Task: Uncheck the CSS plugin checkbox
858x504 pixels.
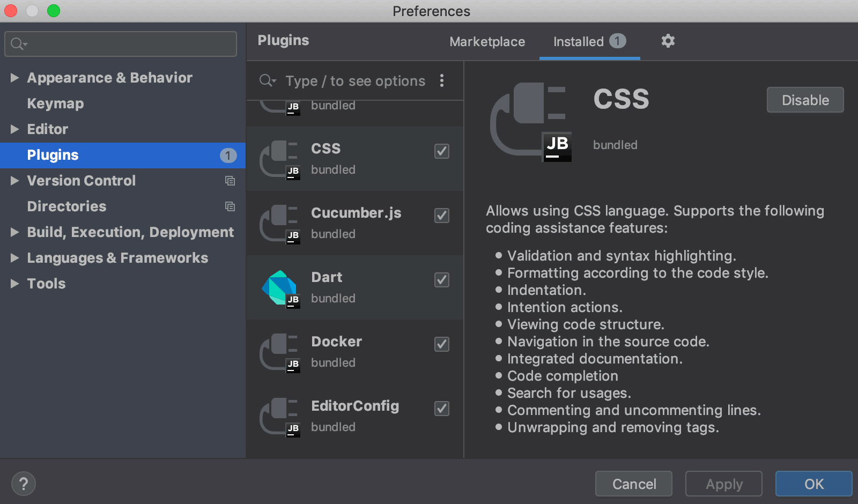Action: (x=441, y=151)
